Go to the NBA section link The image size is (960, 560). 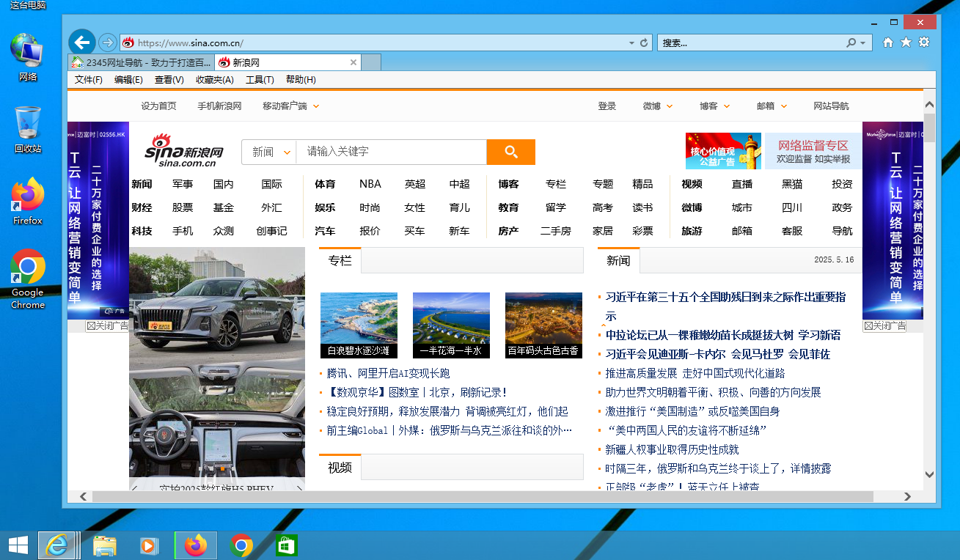tap(370, 184)
